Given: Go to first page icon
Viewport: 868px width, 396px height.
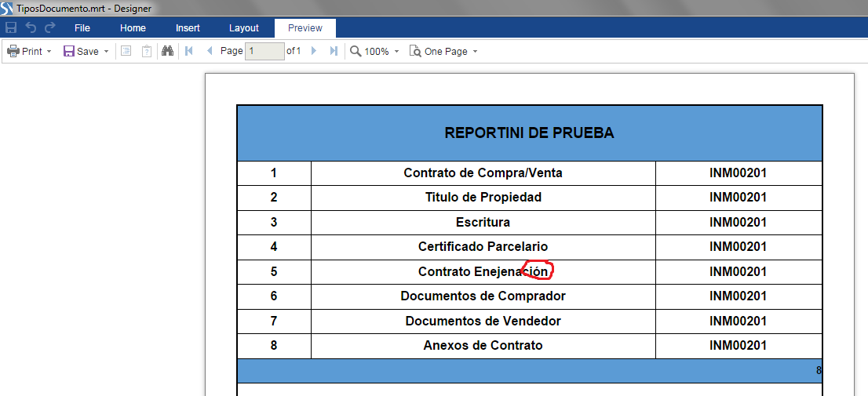Looking at the screenshot, I should point(189,52).
